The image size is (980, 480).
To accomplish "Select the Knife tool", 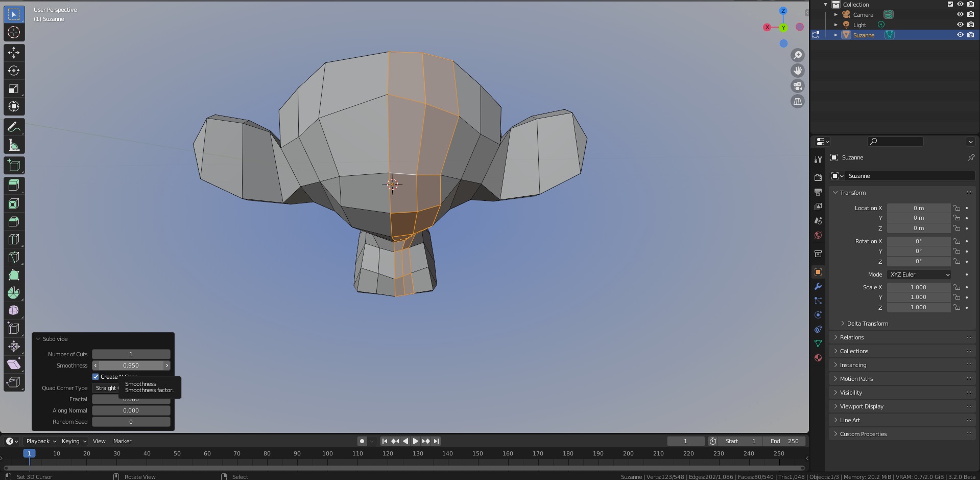I will click(x=14, y=257).
